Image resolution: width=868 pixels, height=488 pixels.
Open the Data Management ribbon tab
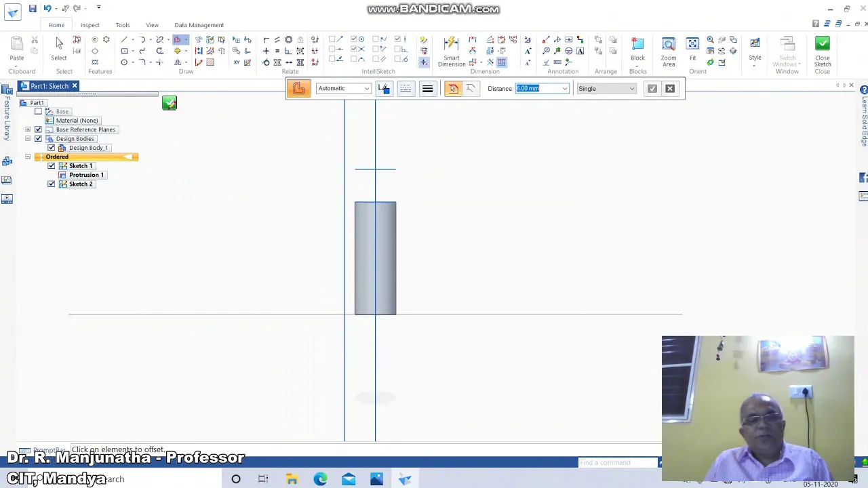tap(199, 25)
